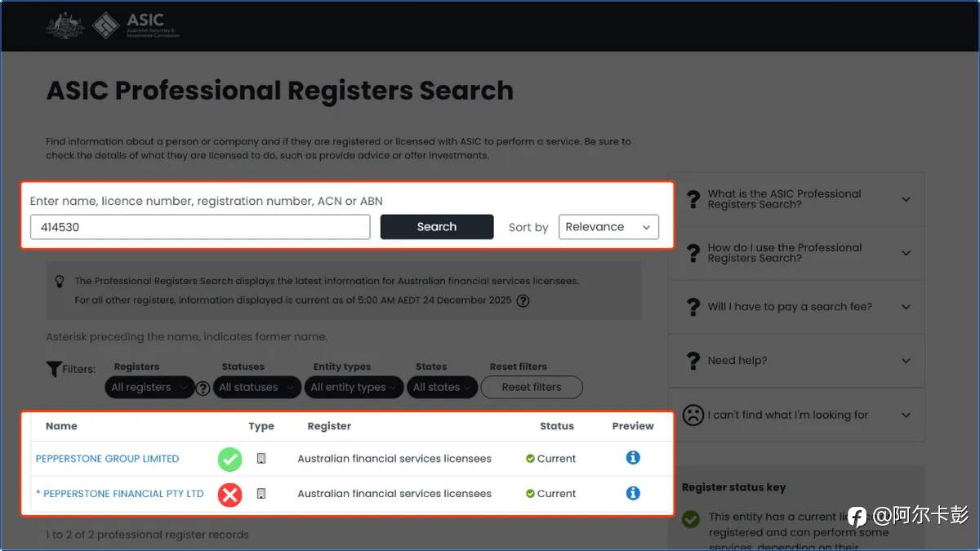Click the entity type icon in Pepperstone Financial row
The width and height of the screenshot is (980, 551).
(x=261, y=494)
